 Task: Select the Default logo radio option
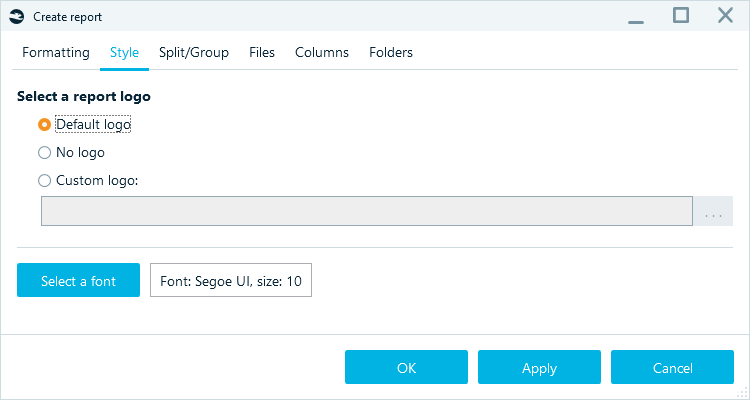[44, 125]
